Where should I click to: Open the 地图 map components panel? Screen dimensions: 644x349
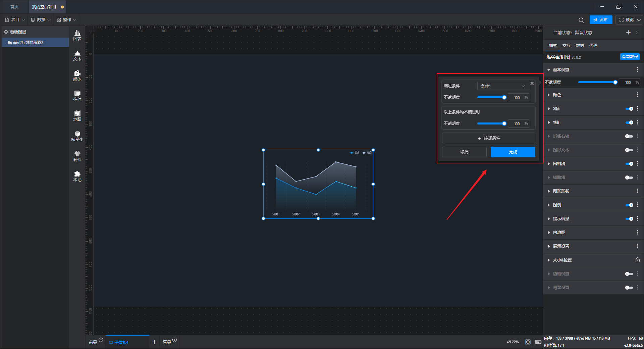(x=77, y=116)
